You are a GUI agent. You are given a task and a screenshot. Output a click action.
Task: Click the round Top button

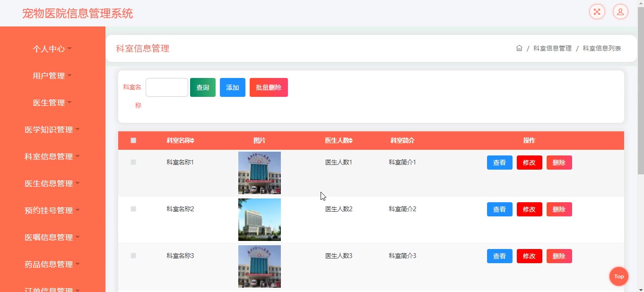pyautogui.click(x=618, y=276)
